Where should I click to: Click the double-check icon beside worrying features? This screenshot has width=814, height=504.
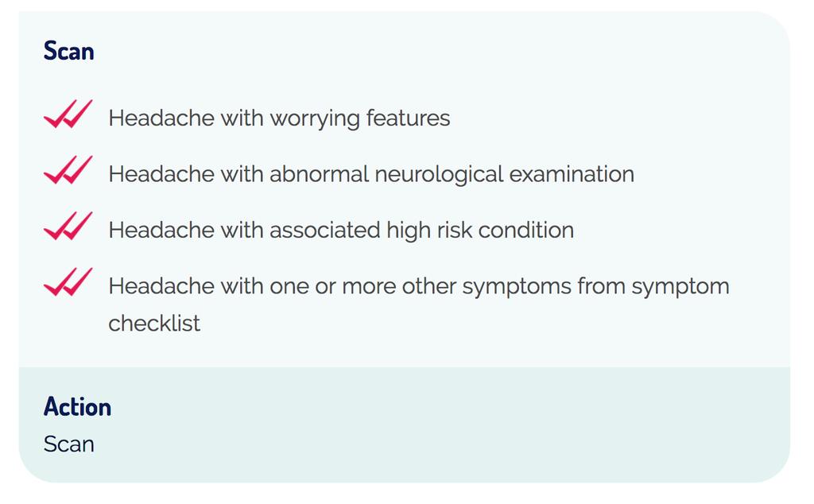point(68,114)
